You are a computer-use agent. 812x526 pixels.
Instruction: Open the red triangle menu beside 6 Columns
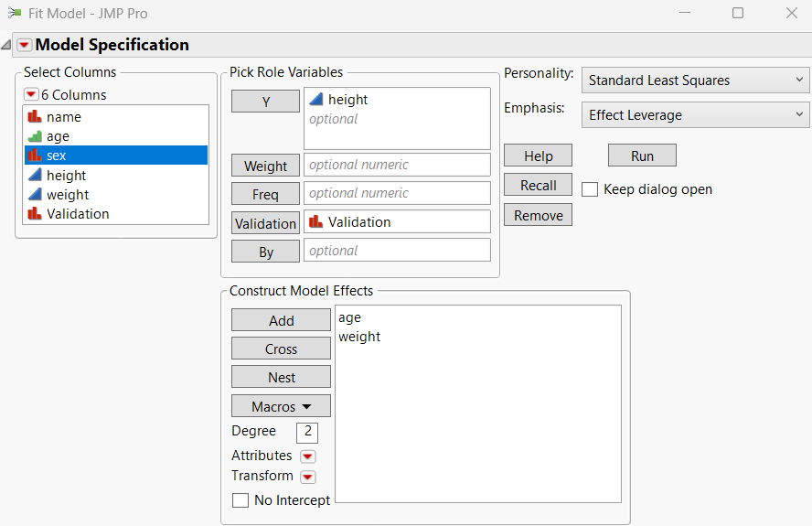pyautogui.click(x=32, y=95)
